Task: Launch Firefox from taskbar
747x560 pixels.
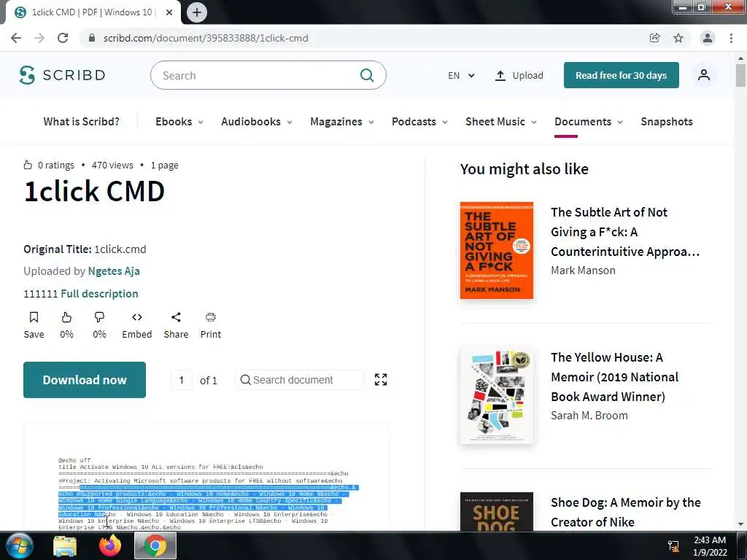Action: pos(110,545)
